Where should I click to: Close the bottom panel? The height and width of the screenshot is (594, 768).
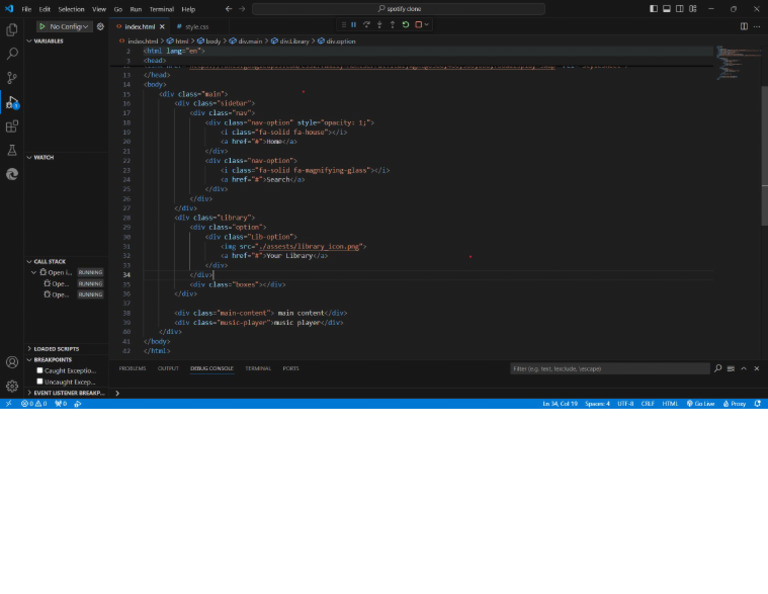click(757, 369)
